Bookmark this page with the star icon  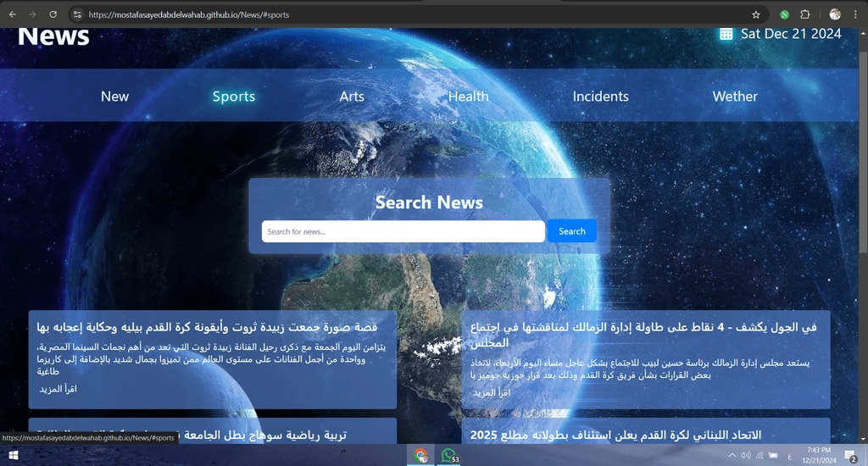[756, 15]
